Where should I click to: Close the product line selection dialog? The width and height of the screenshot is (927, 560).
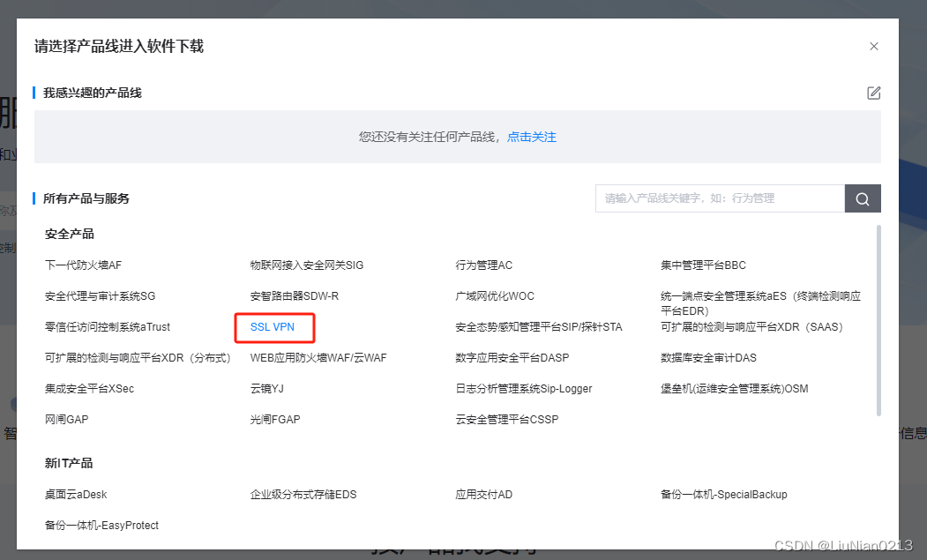pos(874,46)
